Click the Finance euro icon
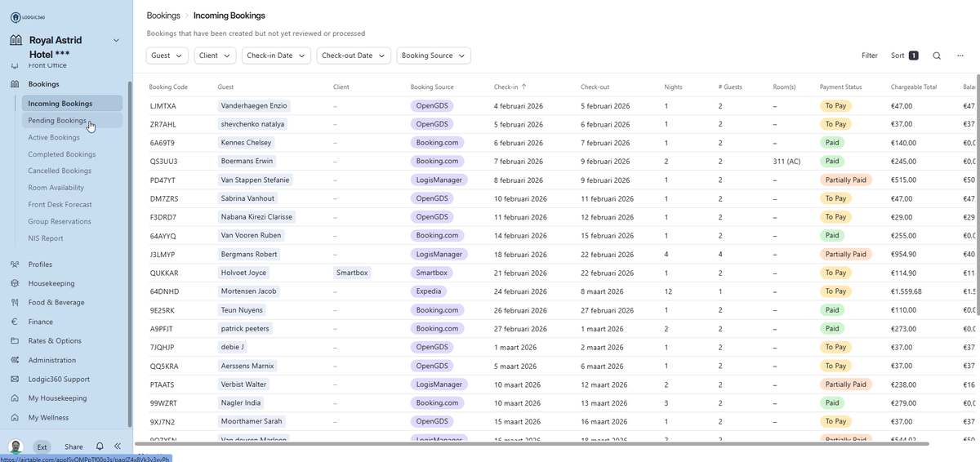The height and width of the screenshot is (462, 980). [x=15, y=322]
